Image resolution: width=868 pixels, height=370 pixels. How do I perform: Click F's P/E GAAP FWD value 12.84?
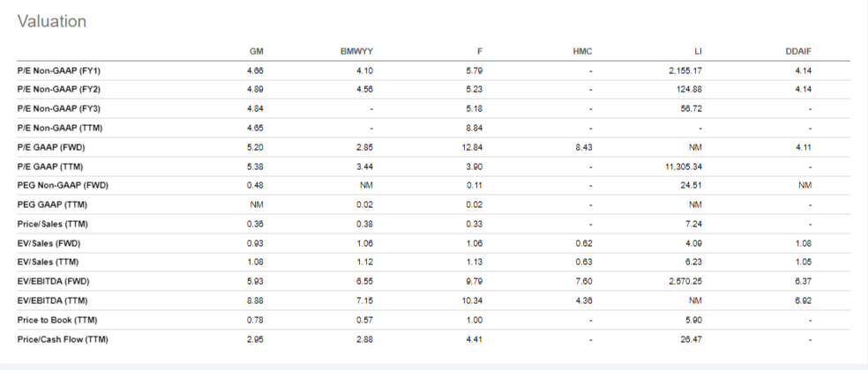coord(472,148)
